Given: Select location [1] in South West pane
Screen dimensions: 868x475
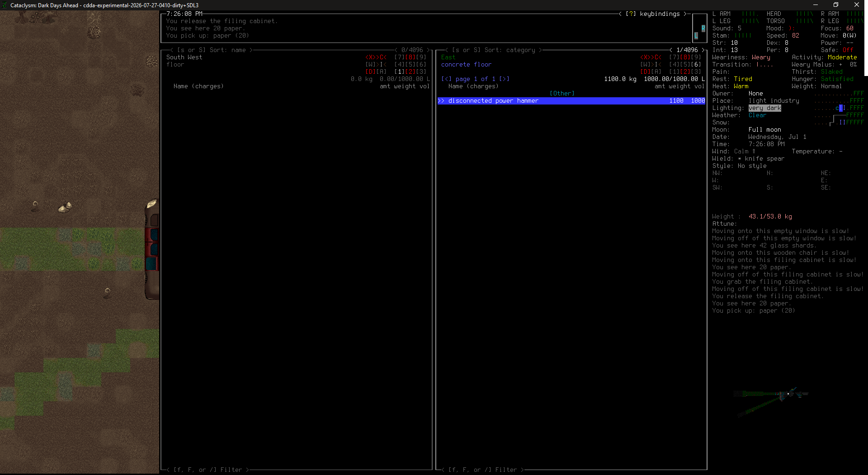Looking at the screenshot, I should click(399, 72).
